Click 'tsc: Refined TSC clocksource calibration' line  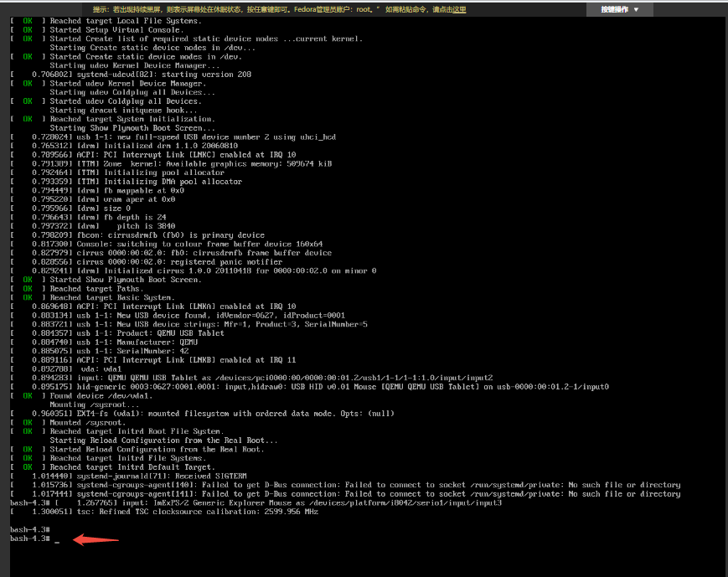click(x=164, y=512)
